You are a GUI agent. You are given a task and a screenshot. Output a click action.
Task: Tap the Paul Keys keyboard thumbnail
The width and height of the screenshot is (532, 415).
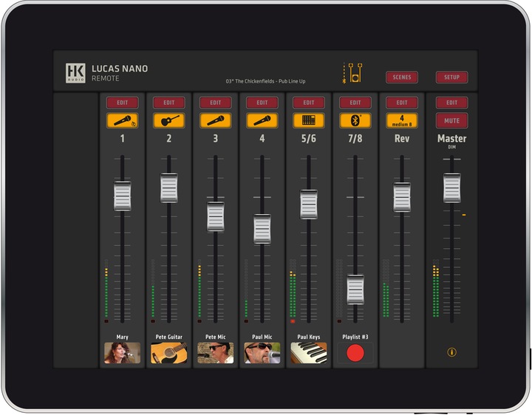(x=309, y=353)
